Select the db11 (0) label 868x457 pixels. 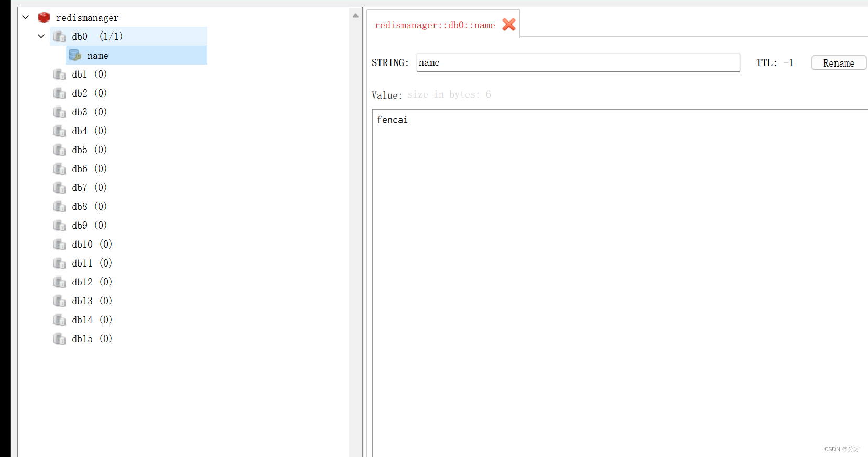(x=92, y=263)
